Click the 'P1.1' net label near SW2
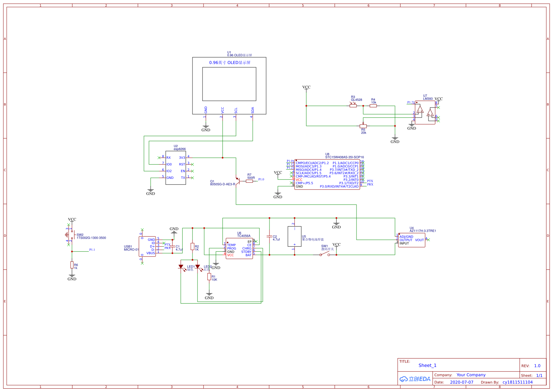Viewport: 553px width, 392px height. 92,250
